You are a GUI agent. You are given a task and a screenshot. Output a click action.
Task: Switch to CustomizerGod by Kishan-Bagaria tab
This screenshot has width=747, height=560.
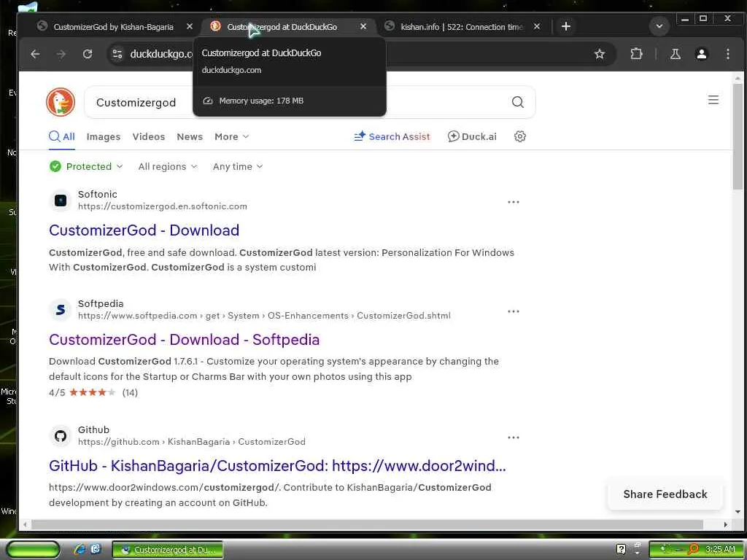click(113, 27)
